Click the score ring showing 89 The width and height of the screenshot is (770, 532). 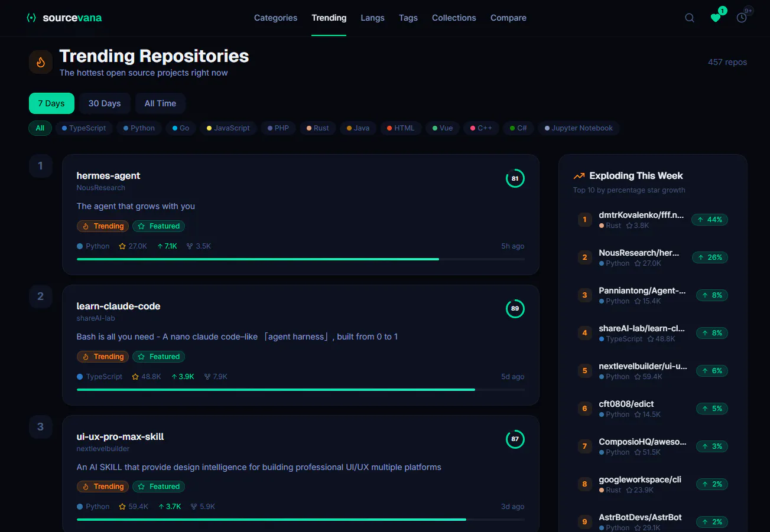tap(515, 309)
